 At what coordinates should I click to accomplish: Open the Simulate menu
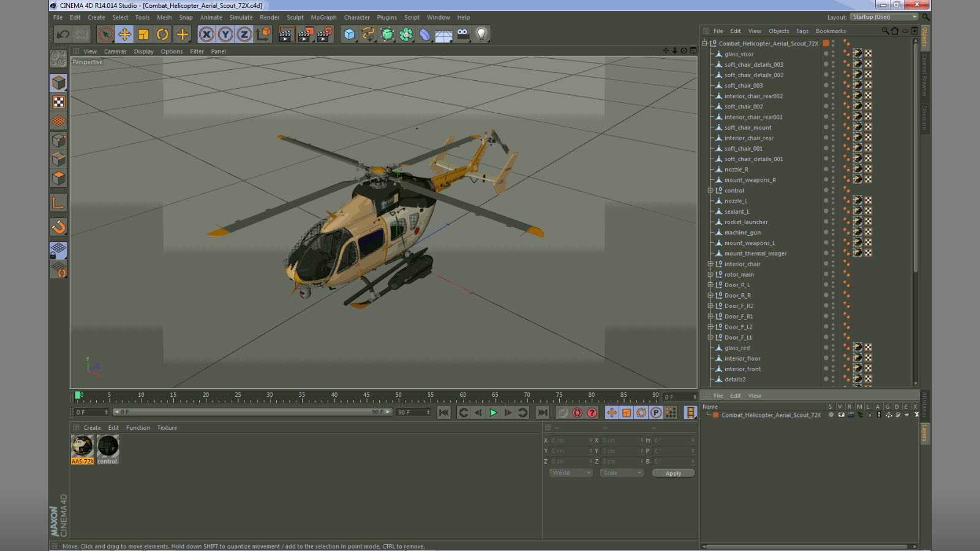pyautogui.click(x=241, y=17)
